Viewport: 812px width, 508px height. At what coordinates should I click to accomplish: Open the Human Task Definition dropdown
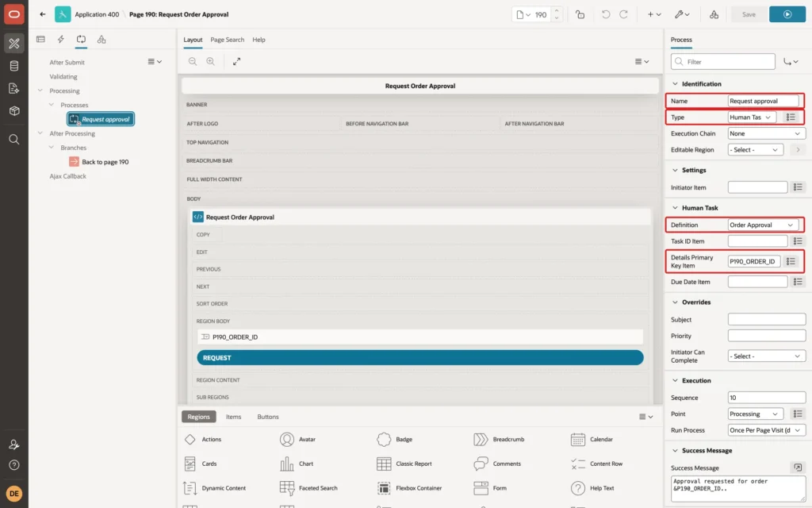763,225
